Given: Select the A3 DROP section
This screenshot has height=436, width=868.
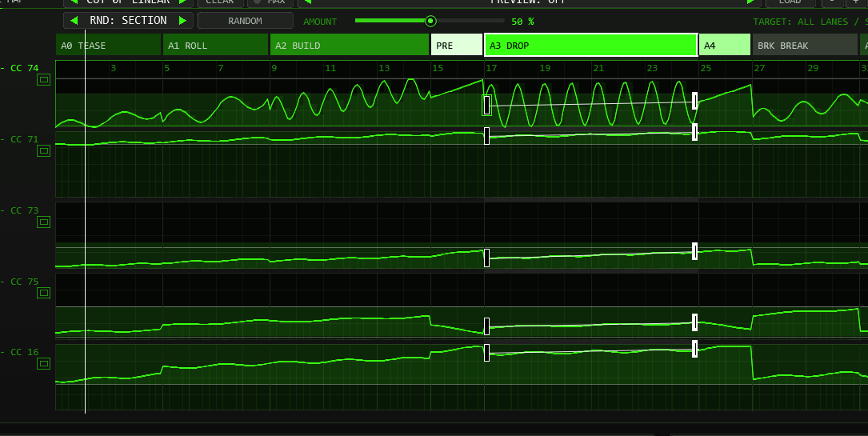Looking at the screenshot, I should 590,46.
